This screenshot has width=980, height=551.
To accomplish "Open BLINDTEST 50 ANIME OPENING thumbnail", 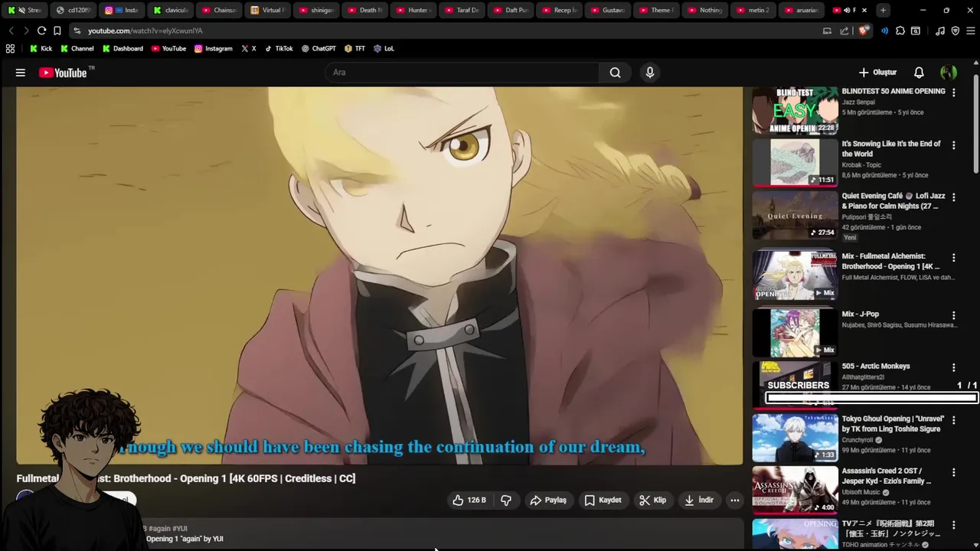I will click(x=795, y=111).
